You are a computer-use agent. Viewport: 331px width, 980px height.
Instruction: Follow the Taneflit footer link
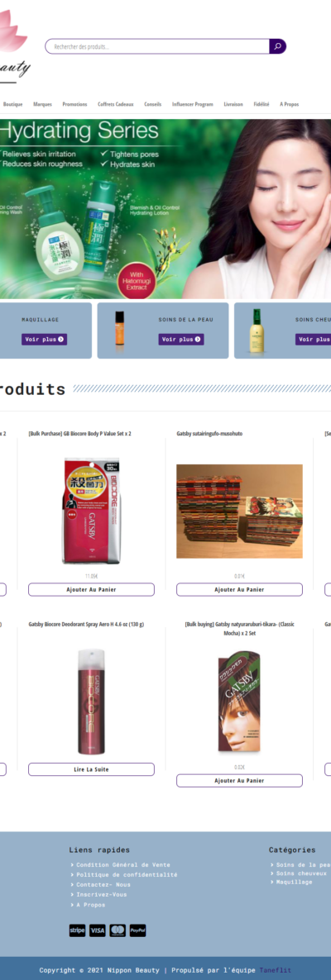[276, 970]
